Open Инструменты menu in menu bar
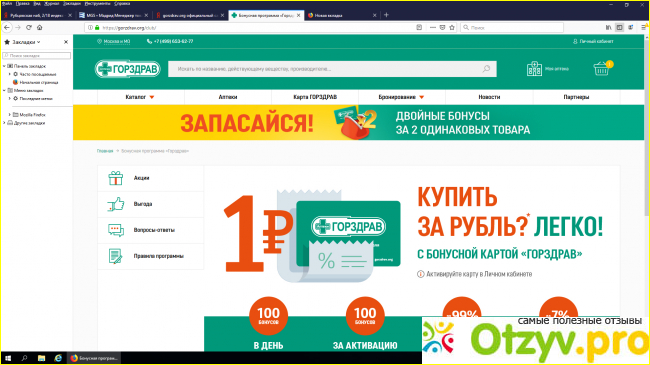650x365 pixels. click(x=97, y=3)
